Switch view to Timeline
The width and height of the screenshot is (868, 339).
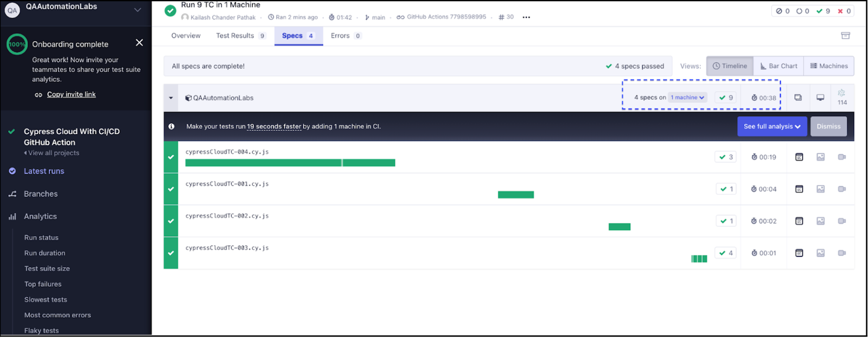(730, 66)
